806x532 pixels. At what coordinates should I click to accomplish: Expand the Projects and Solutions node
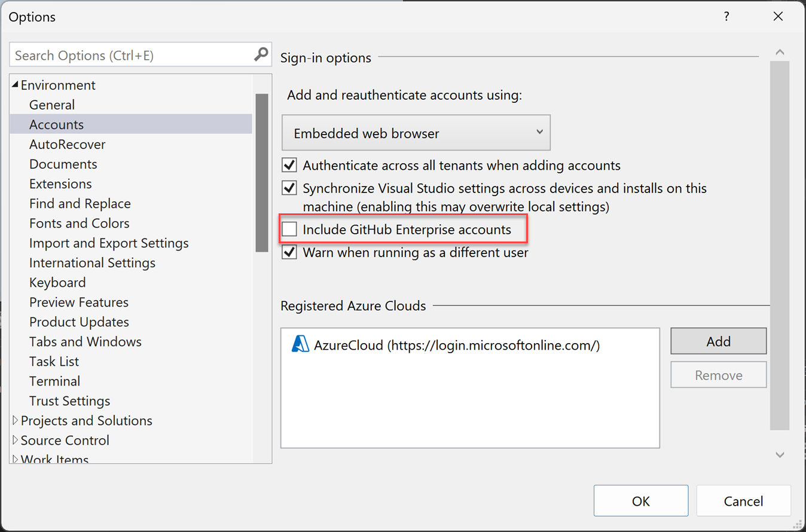click(x=16, y=421)
